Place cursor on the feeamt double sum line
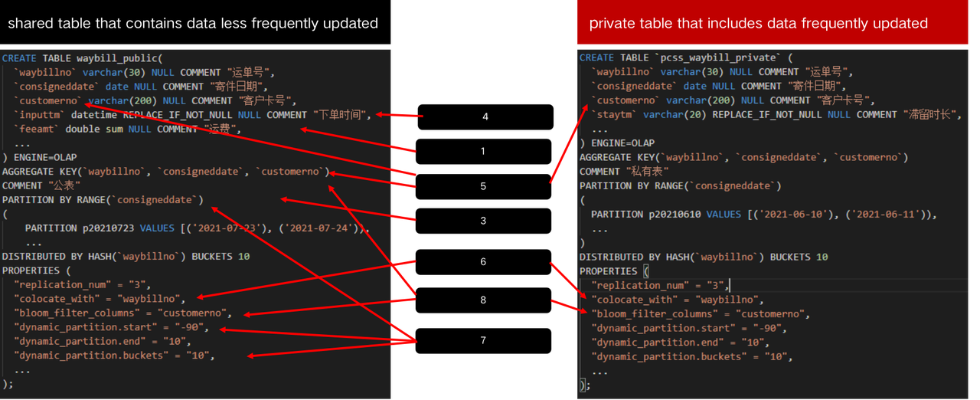The height and width of the screenshot is (400, 980). click(x=126, y=130)
